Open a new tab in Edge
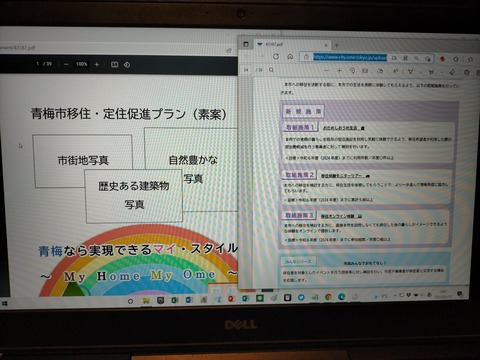Viewport: 480px width, 360px height. (337, 45)
